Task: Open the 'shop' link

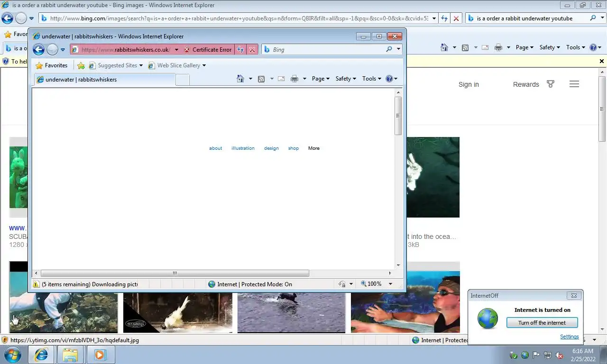Action: 294,148
